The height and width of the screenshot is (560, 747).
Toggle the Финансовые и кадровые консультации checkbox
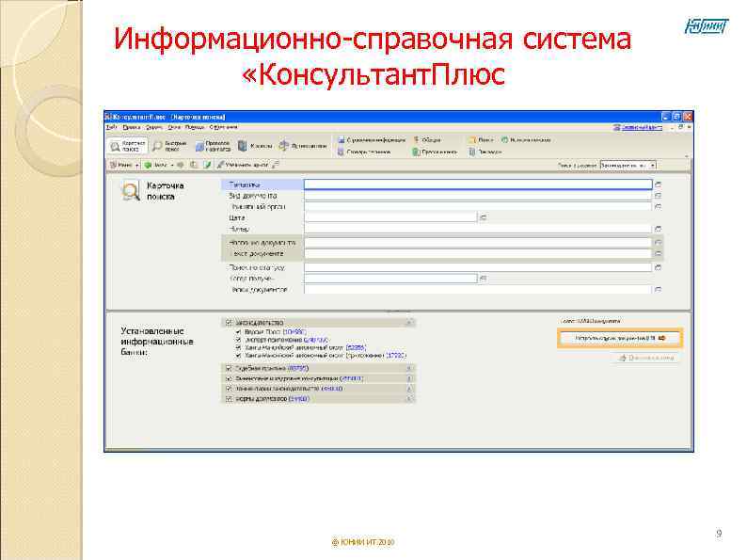(x=229, y=378)
